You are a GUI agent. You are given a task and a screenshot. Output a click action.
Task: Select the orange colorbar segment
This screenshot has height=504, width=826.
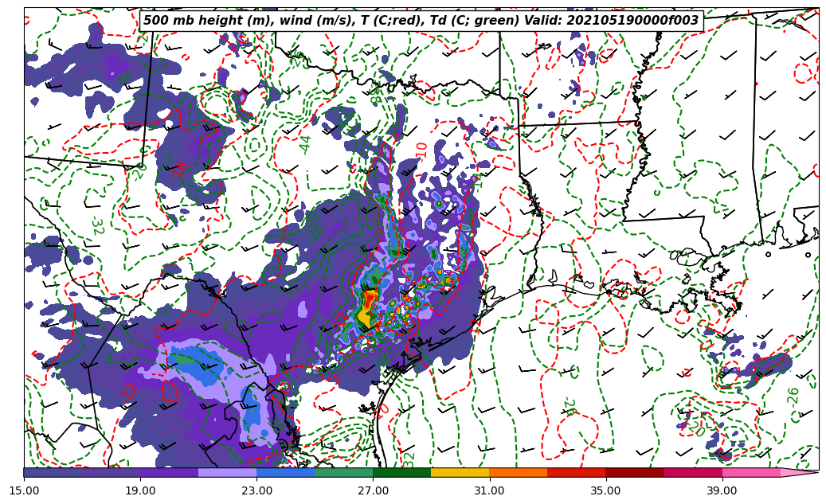[518, 472]
